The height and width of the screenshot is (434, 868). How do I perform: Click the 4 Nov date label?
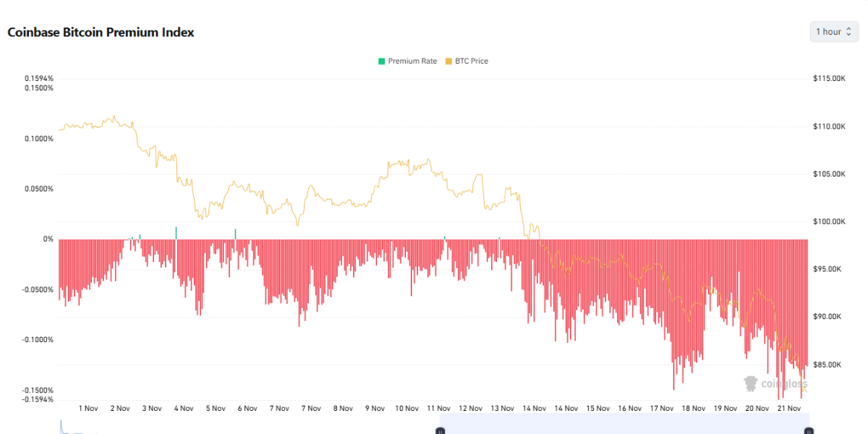pyautogui.click(x=184, y=408)
